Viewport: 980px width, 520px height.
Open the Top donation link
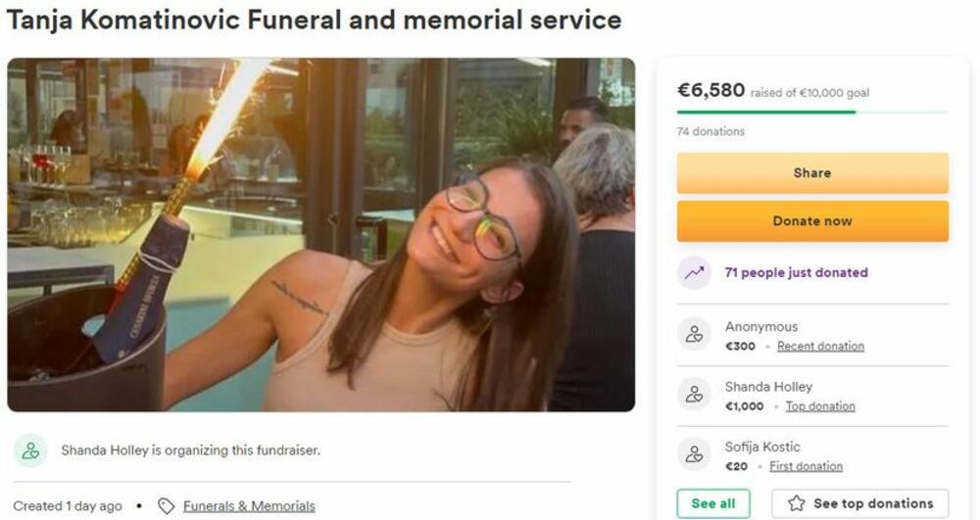[820, 406]
